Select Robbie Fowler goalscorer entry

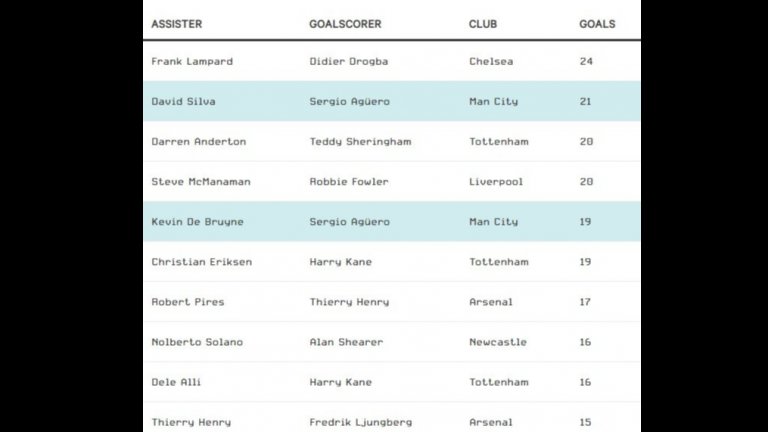click(x=349, y=182)
